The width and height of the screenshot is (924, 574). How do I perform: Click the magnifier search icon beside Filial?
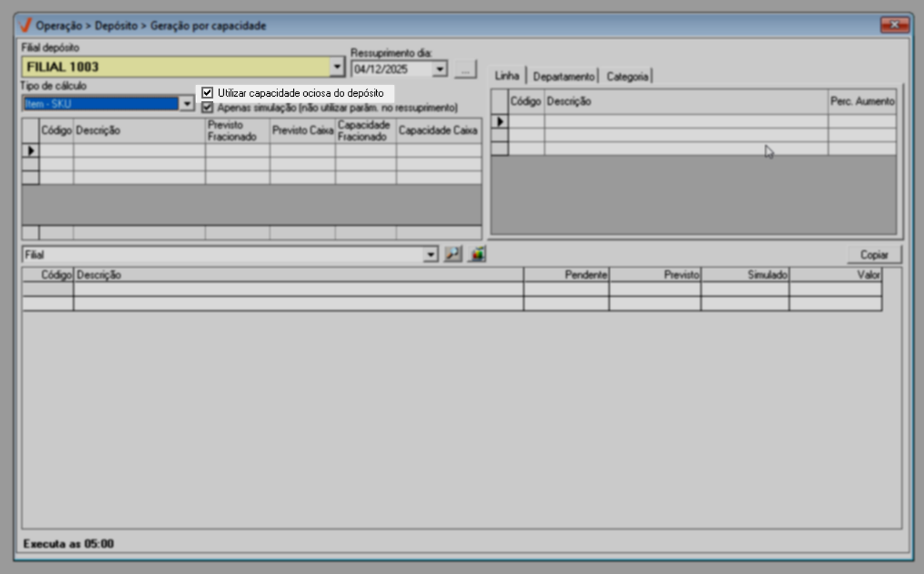(x=453, y=255)
